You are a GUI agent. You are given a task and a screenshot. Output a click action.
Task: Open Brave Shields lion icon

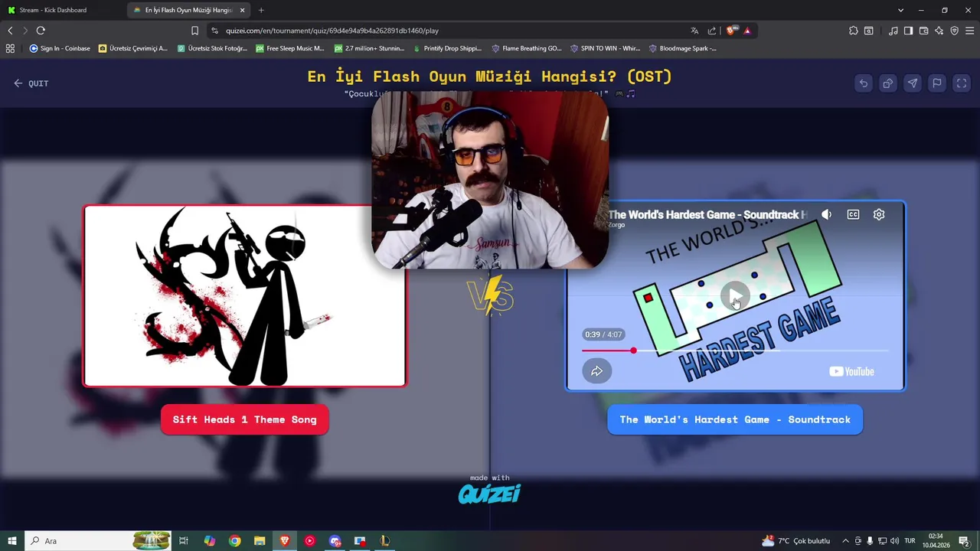731,31
